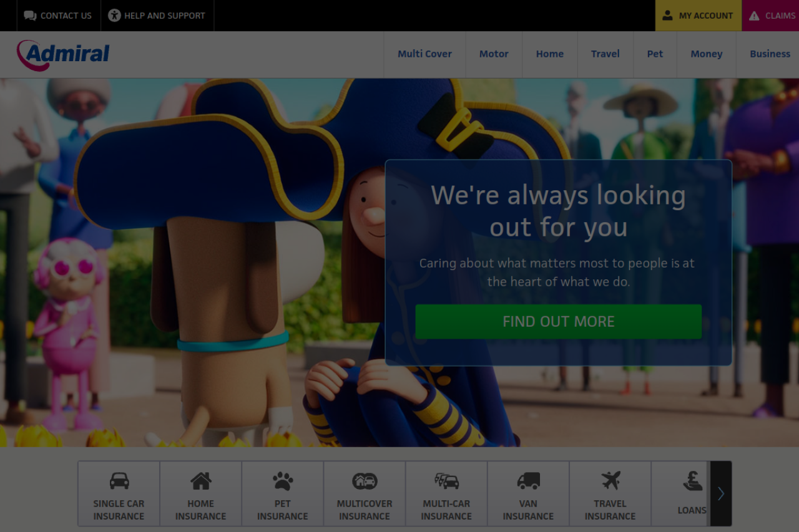The image size is (799, 532).
Task: Click the Travel Insurance label
Action: (x=610, y=510)
